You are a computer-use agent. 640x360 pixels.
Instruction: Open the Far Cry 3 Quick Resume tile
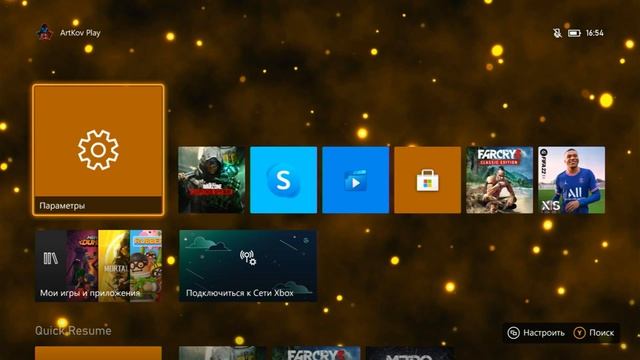316,353
